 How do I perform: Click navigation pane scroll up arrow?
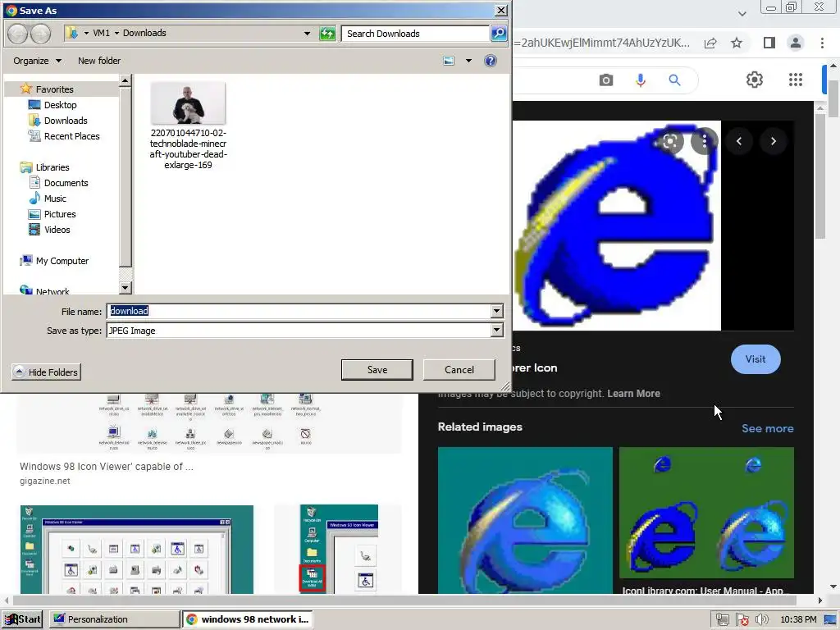point(125,80)
